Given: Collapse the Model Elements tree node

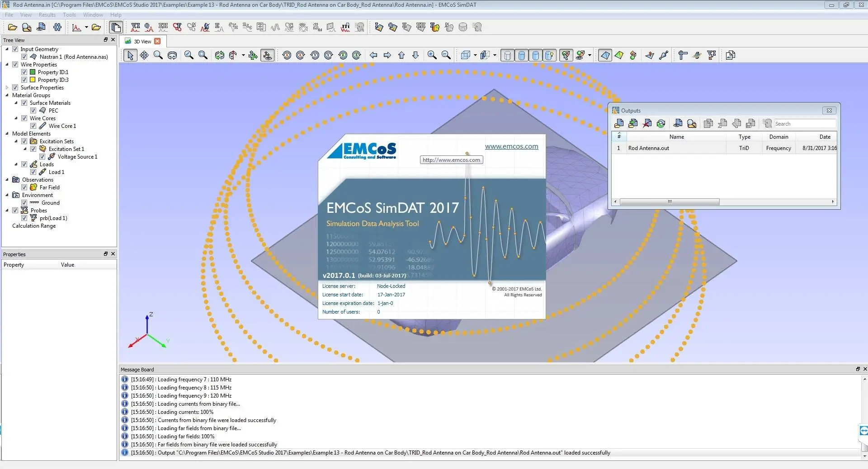Looking at the screenshot, I should (x=7, y=133).
